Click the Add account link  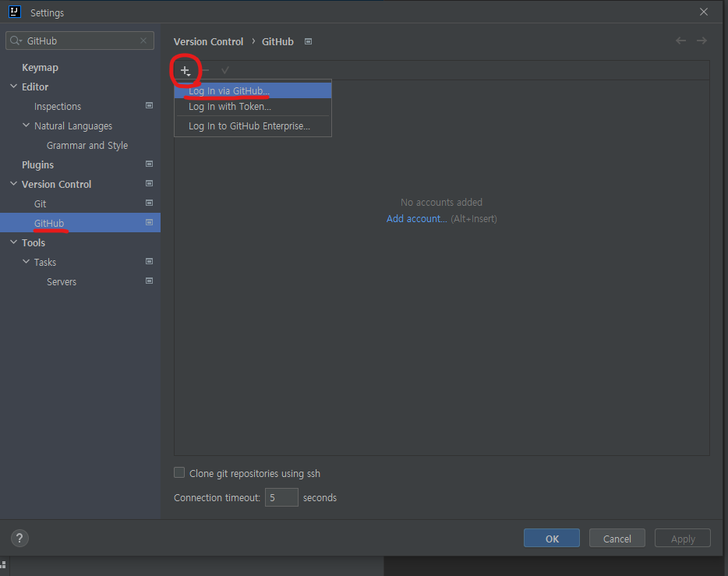pos(416,218)
